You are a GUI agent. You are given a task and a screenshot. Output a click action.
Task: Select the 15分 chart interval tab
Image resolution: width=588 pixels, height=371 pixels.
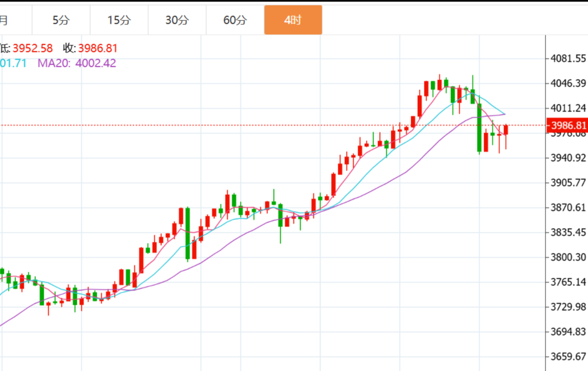click(x=119, y=20)
